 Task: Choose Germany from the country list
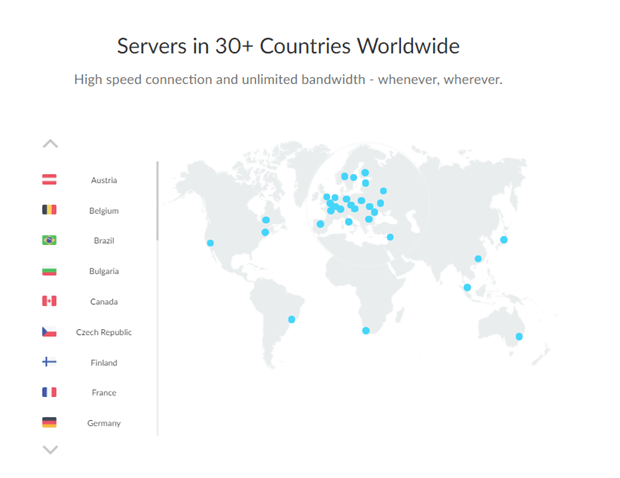pos(104,423)
